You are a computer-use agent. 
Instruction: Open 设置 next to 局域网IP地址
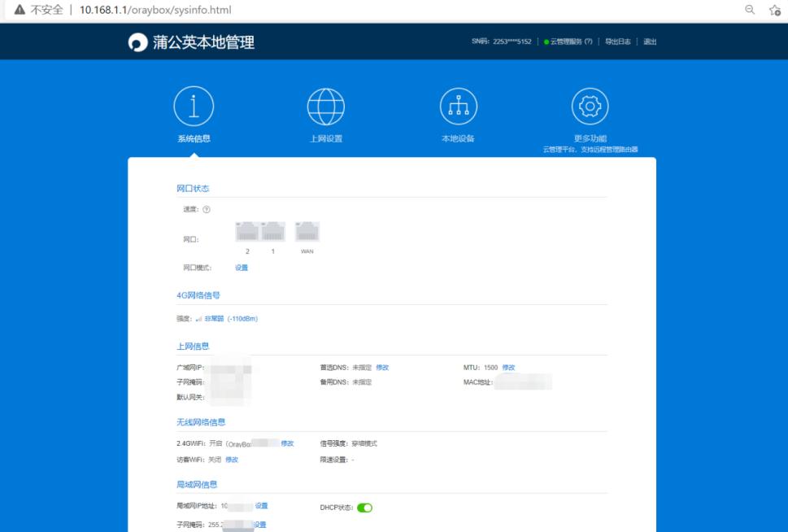(262, 505)
